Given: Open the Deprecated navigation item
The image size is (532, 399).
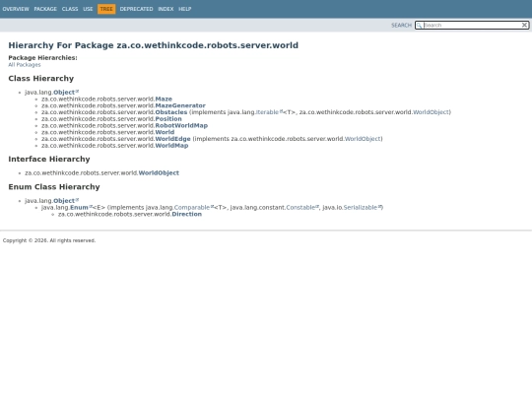Looking at the screenshot, I should tap(136, 9).
